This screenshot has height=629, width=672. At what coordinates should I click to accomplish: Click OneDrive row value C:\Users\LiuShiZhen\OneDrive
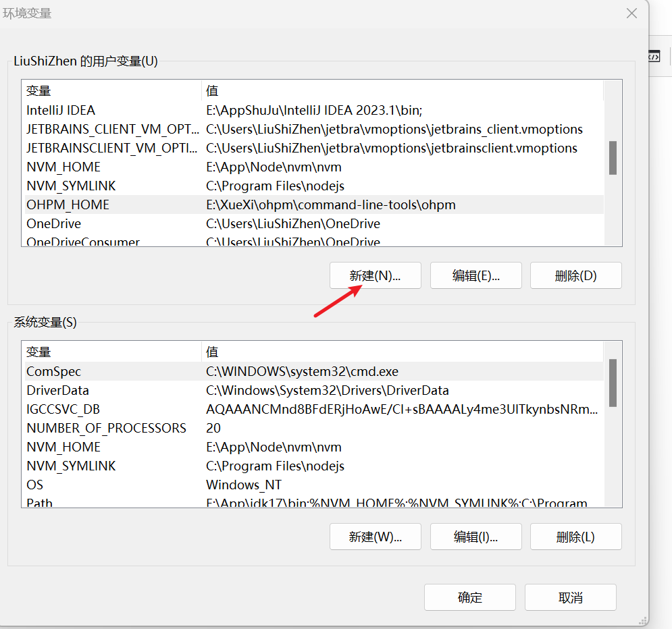293,223
